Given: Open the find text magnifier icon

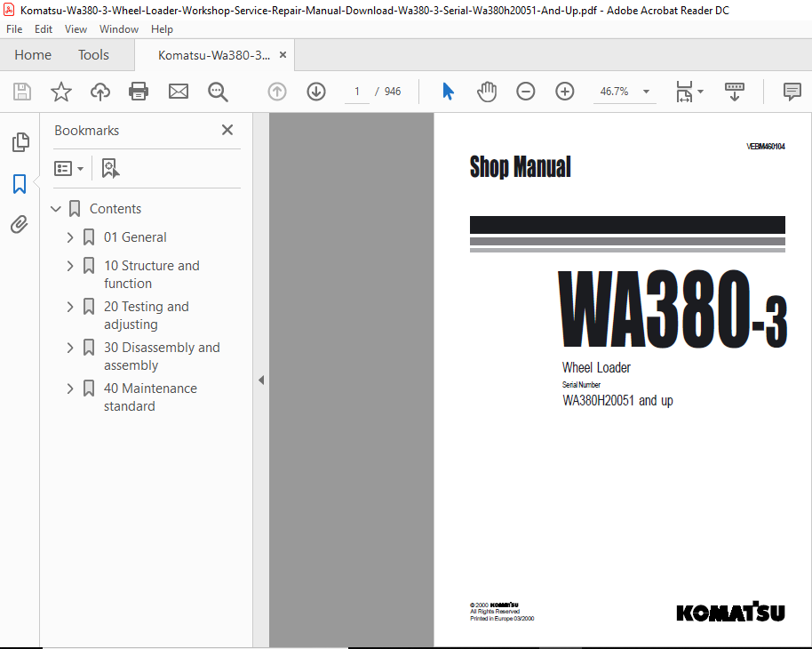Looking at the screenshot, I should [x=218, y=92].
